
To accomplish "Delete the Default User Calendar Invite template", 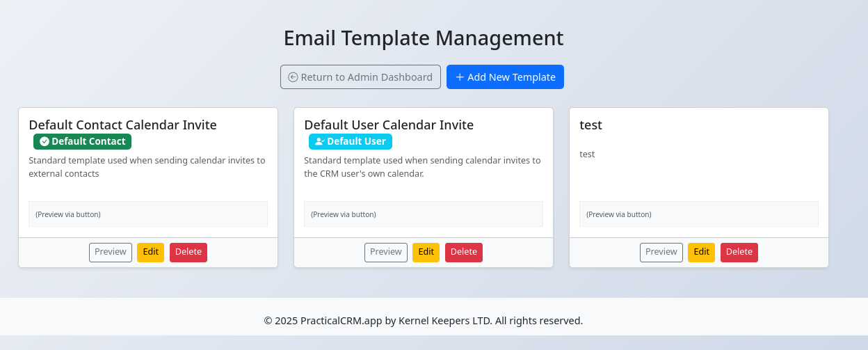I will (x=464, y=253).
